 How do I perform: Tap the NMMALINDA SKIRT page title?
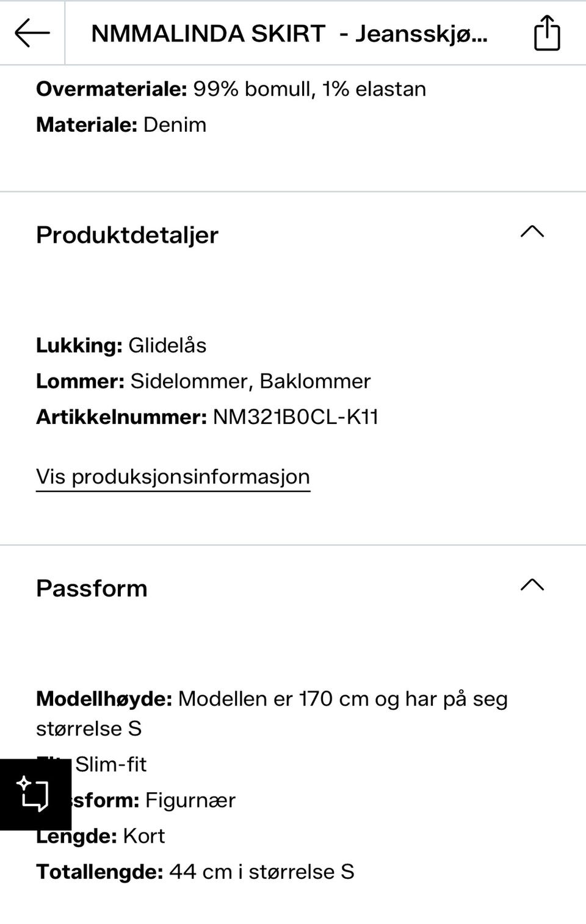(289, 34)
